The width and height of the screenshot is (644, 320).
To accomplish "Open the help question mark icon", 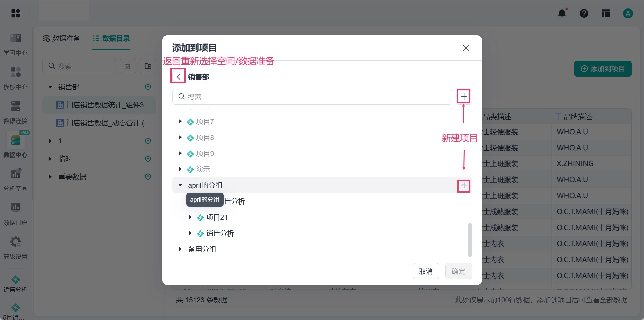I will (584, 13).
